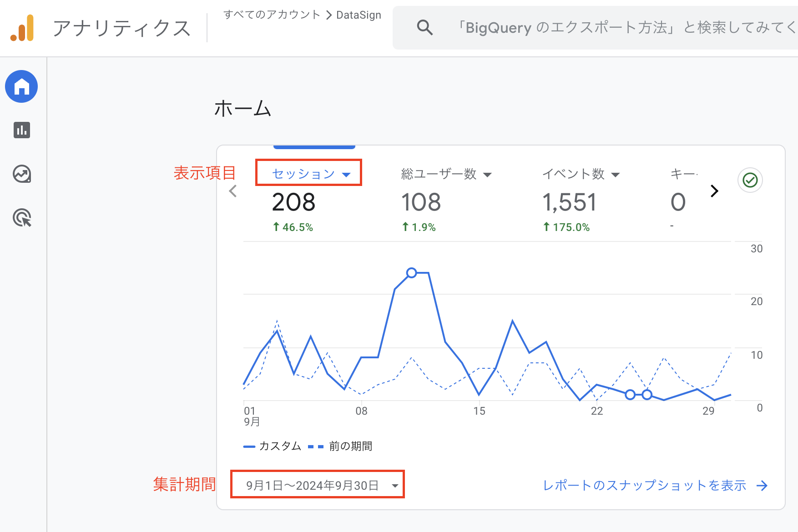Open Reports bar chart icon in sidebar
Viewport: 798px width, 532px height.
pos(21,130)
